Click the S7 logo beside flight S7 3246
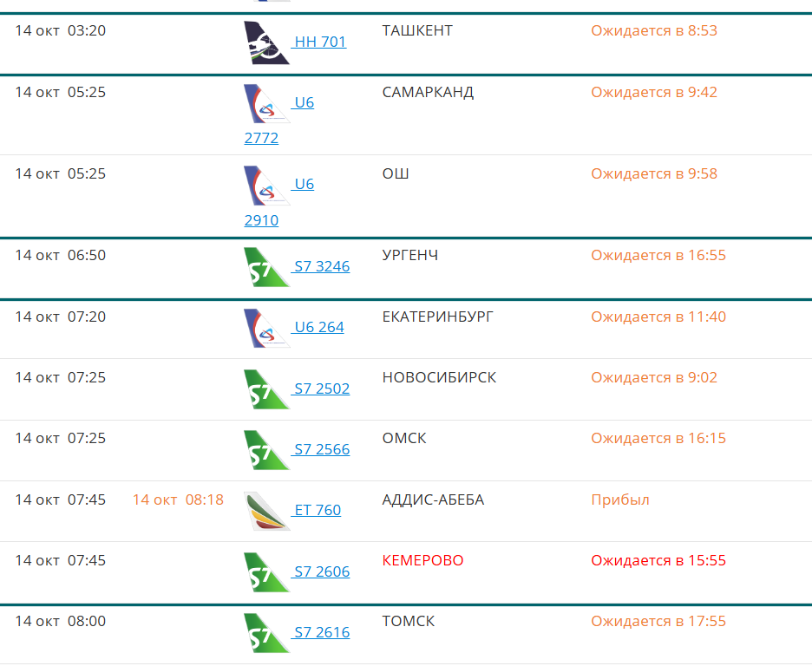 coord(266,267)
